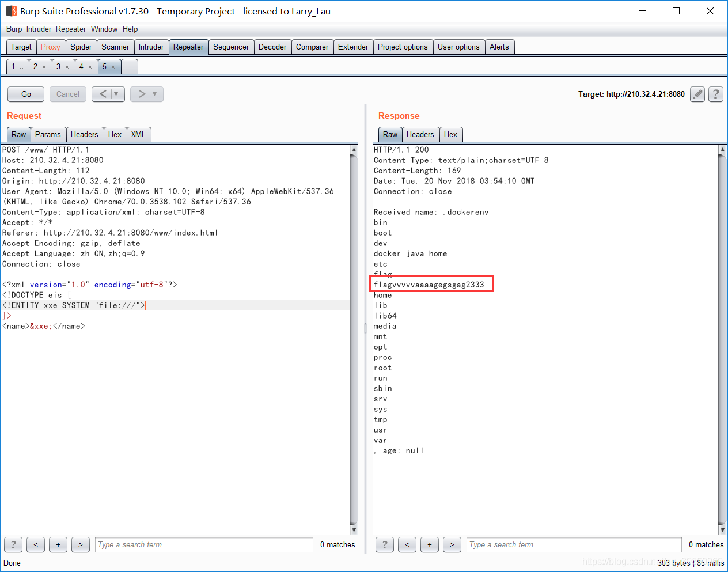Click the plus button in response search bar
The image size is (728, 572).
tap(430, 544)
